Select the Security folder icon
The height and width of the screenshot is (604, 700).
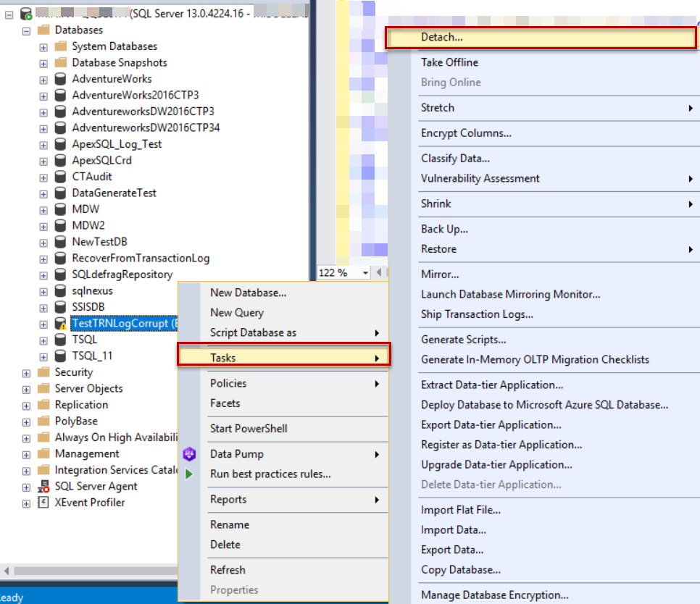click(43, 372)
